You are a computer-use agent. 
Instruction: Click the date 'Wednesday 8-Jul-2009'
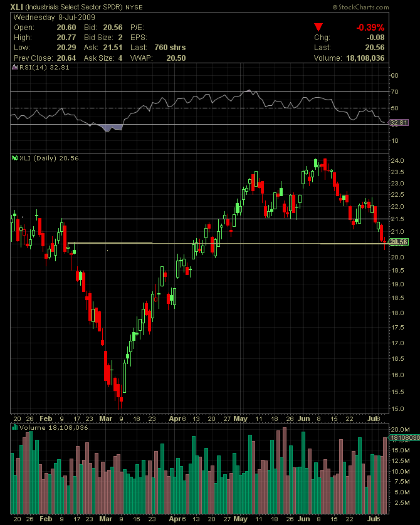[55, 18]
